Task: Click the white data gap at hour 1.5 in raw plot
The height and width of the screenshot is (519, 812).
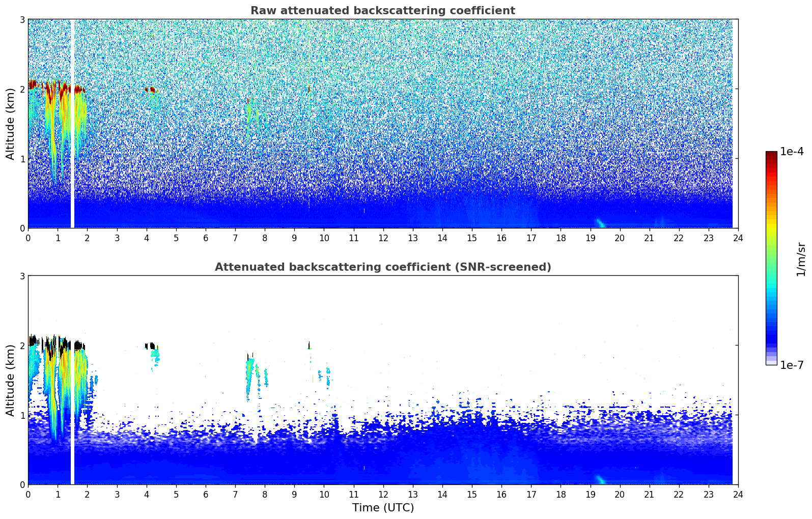Action: pos(72,124)
